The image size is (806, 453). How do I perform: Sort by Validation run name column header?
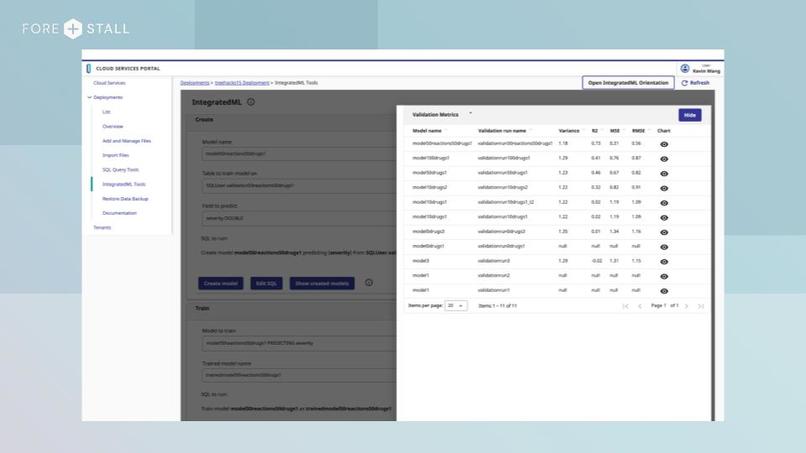502,131
